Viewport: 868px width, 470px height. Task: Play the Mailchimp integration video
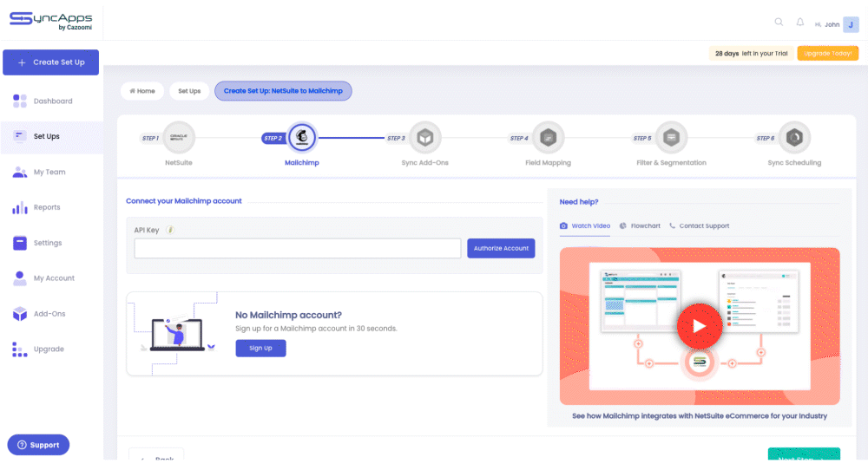(699, 326)
